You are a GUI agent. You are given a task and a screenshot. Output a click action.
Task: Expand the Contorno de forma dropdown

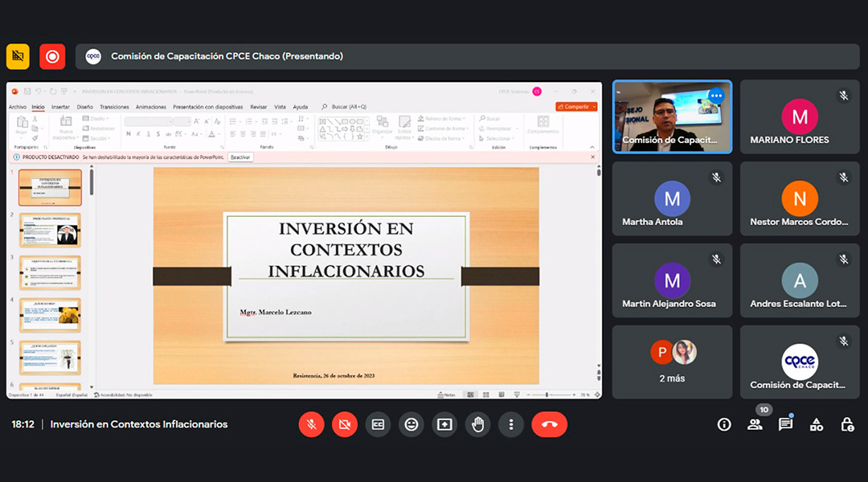[x=443, y=129]
